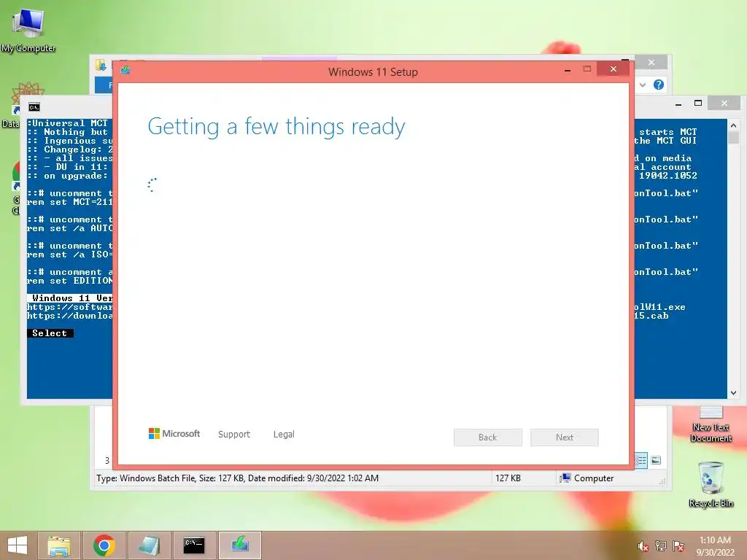Close the Windows 11 Setup window
This screenshot has height=560, width=747.
click(613, 69)
